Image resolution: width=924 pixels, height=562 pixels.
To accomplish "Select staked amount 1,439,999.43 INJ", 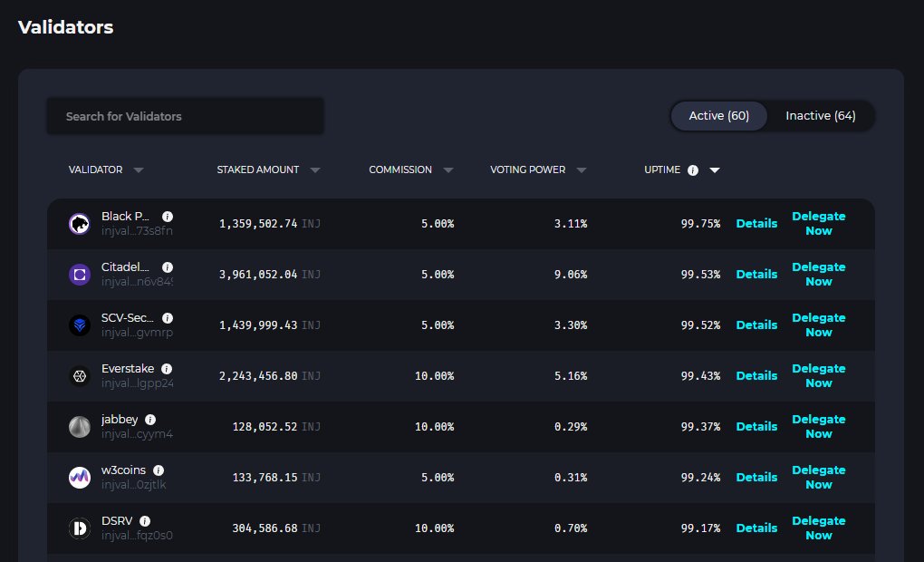I will [x=270, y=325].
